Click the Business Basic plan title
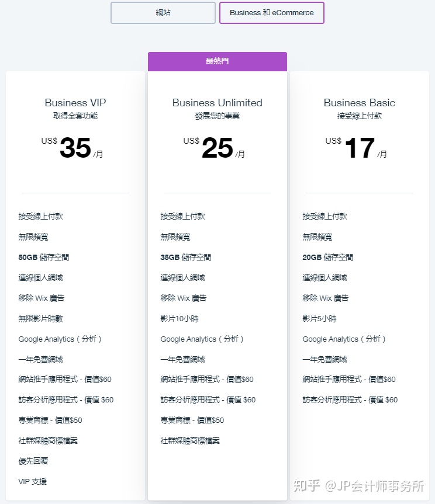 click(x=360, y=103)
